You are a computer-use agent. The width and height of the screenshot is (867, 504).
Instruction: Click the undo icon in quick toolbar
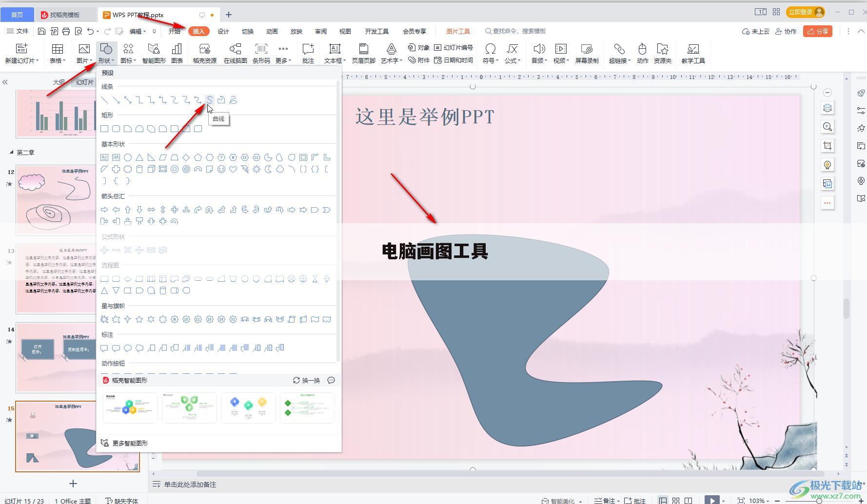(x=90, y=31)
